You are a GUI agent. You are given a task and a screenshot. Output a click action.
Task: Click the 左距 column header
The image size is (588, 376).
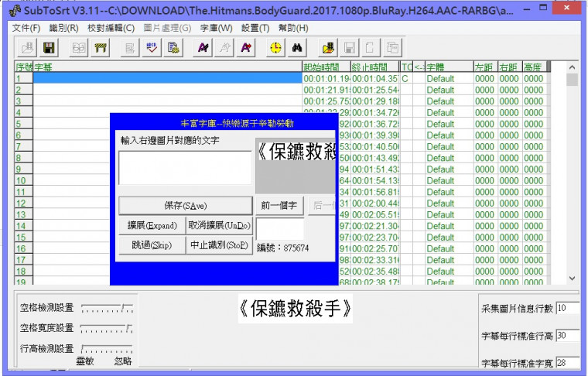486,67
